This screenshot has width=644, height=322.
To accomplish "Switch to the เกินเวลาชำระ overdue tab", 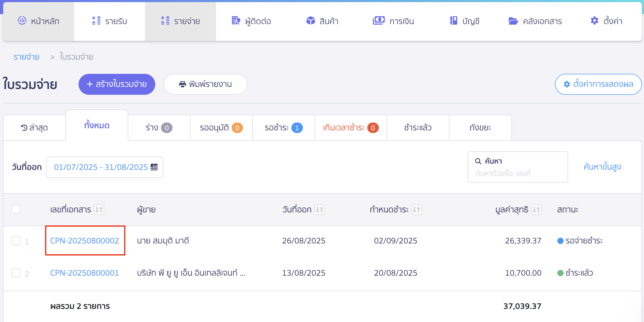I will click(351, 128).
